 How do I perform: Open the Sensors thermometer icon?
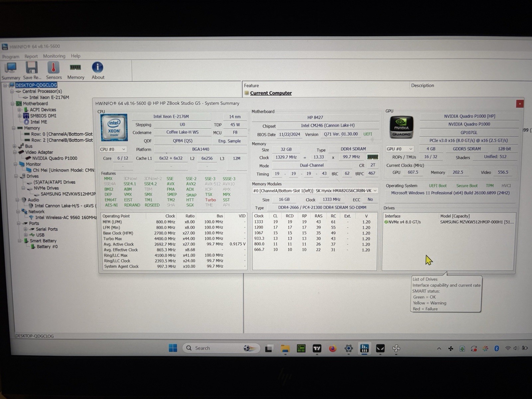pos(54,71)
